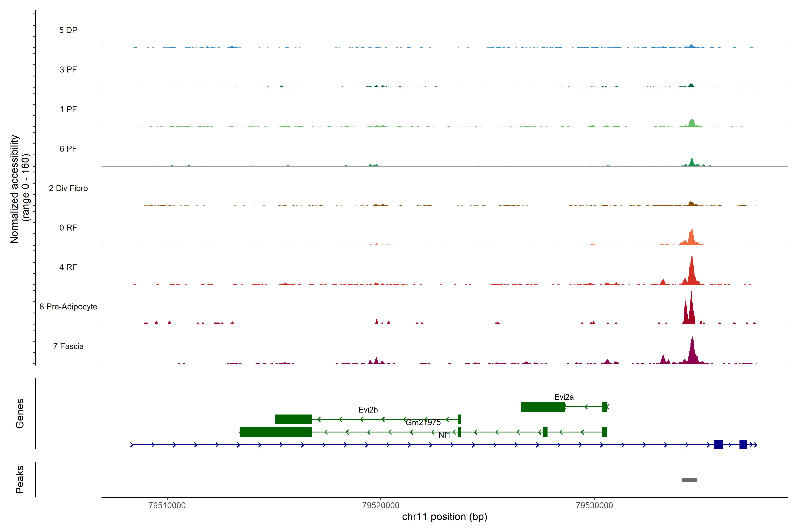
Task: Click the Nf1 gene label
Action: tap(444, 435)
